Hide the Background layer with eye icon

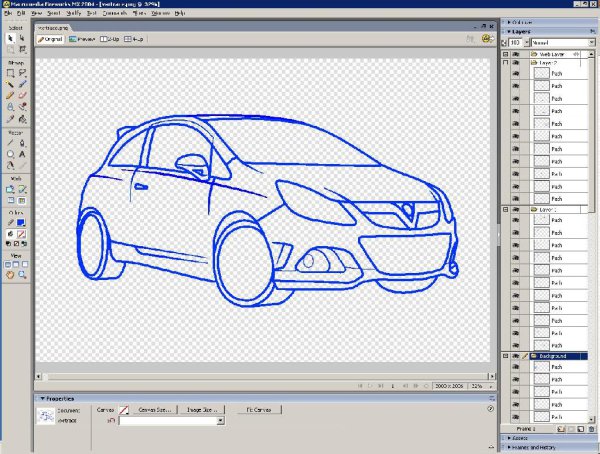pyautogui.click(x=517, y=356)
